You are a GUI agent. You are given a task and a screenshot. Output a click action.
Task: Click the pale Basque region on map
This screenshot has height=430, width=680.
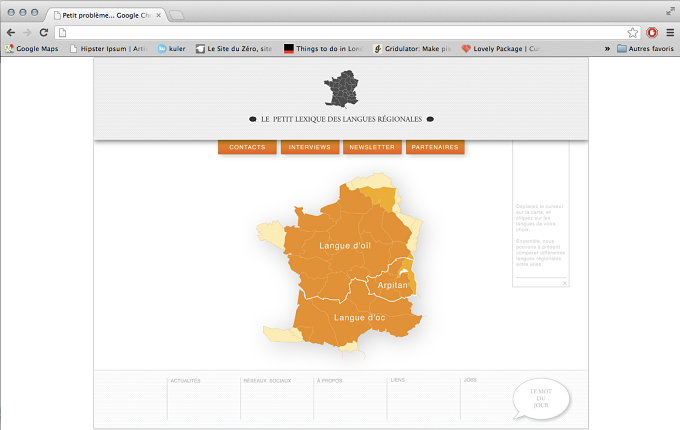pyautogui.click(x=282, y=334)
